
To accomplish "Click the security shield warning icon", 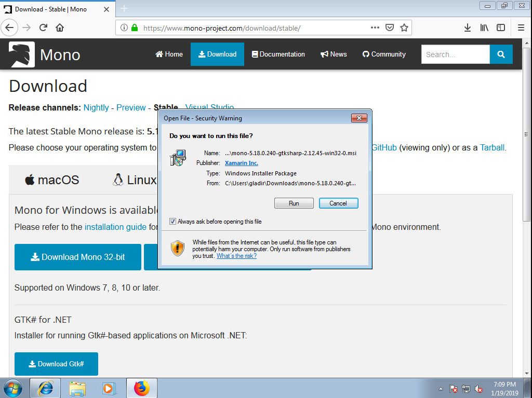I will point(178,248).
